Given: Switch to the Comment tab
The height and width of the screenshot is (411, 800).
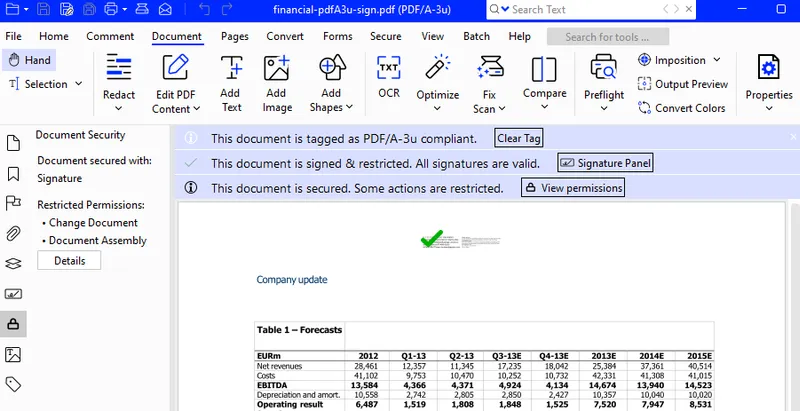Looking at the screenshot, I should pyautogui.click(x=110, y=36).
